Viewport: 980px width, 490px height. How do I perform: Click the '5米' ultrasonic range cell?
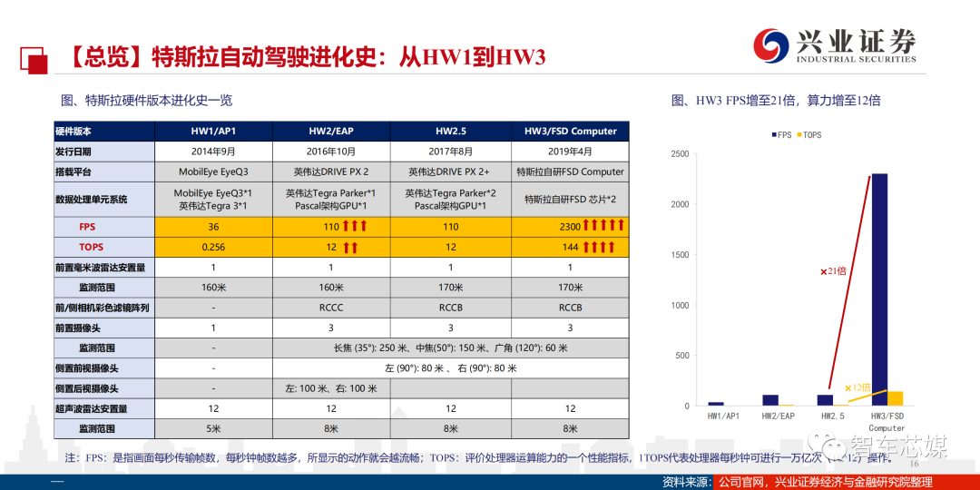[213, 428]
